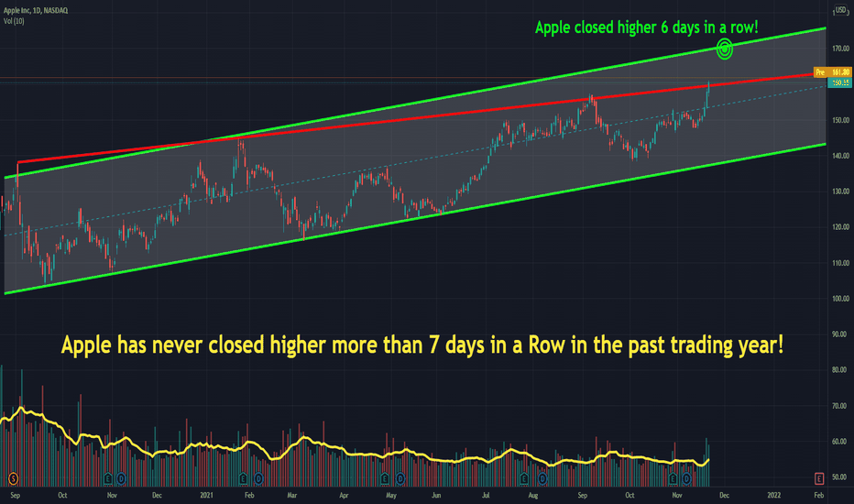Open the earnings E marker before Feb 2021

point(243,479)
